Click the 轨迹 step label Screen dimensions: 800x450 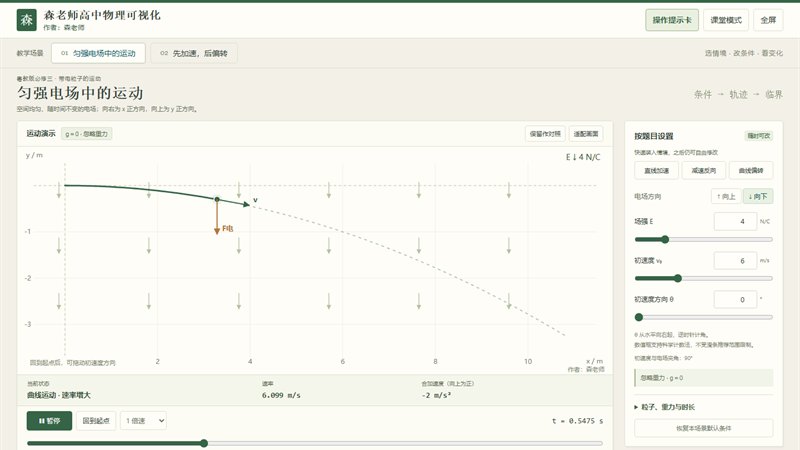point(738,94)
